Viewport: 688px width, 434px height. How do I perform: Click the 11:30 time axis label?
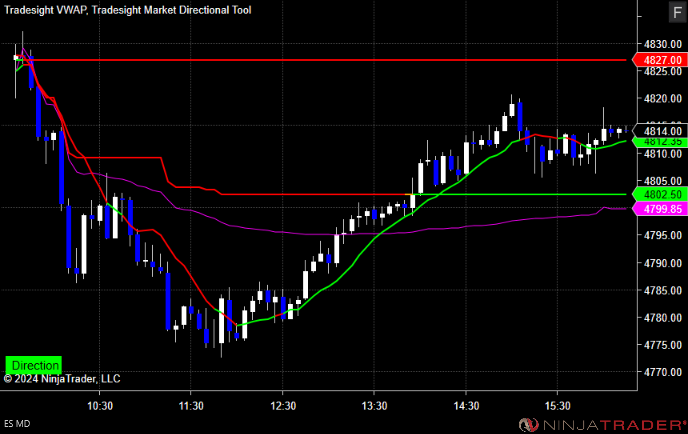point(191,406)
